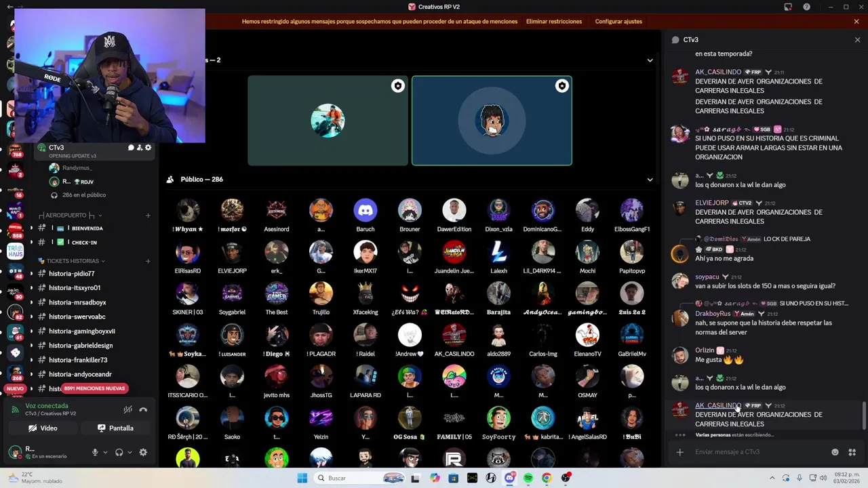Open the apps icon in chat box
868x488 pixels.
coord(852,452)
